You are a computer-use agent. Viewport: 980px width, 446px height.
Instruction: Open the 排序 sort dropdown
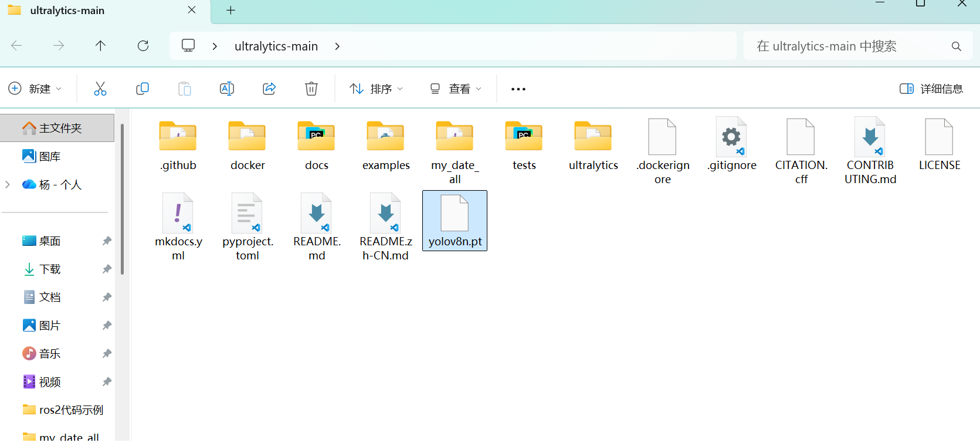pos(376,89)
